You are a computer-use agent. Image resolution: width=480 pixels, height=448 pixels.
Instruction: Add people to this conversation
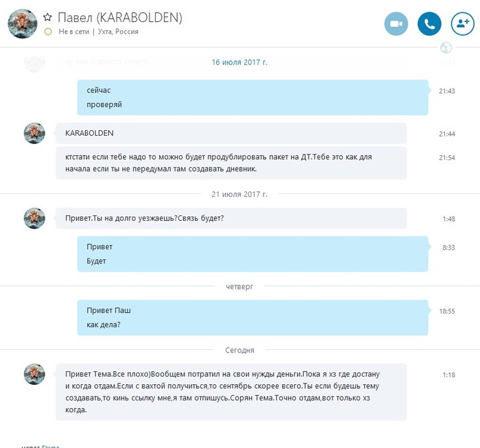(463, 24)
